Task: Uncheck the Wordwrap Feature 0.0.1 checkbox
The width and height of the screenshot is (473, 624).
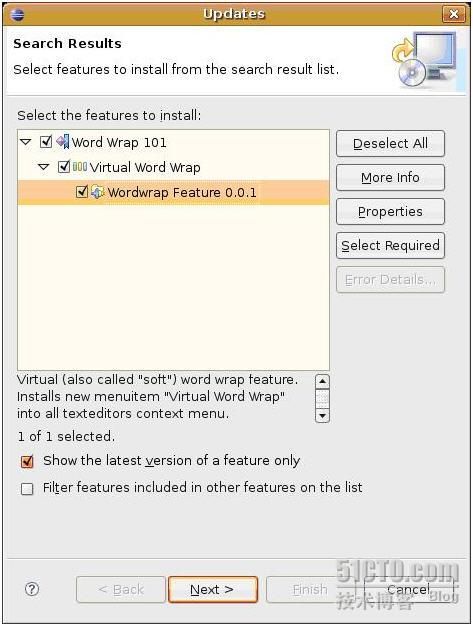Action: (x=82, y=192)
